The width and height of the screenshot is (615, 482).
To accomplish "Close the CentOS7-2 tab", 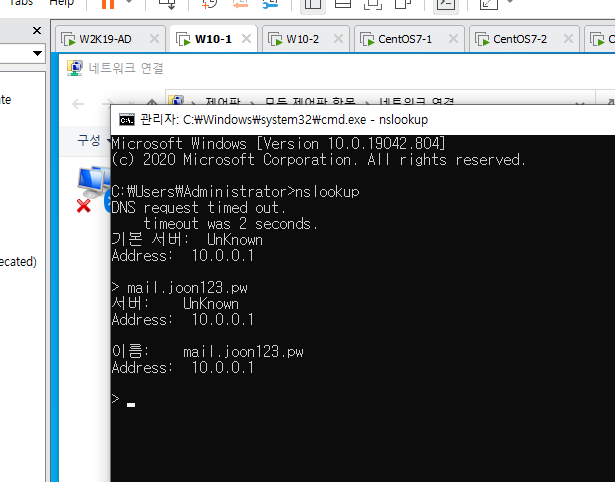I will (568, 39).
